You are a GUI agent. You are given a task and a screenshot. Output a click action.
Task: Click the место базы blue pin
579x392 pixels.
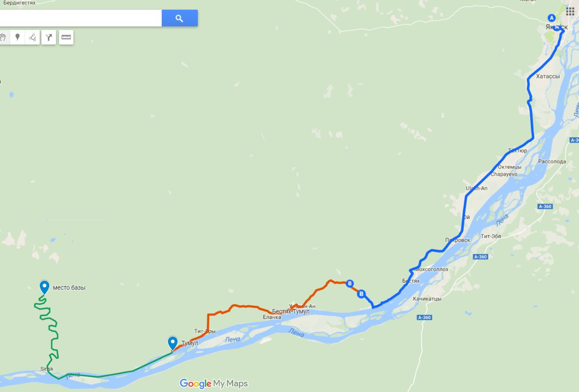tap(45, 287)
